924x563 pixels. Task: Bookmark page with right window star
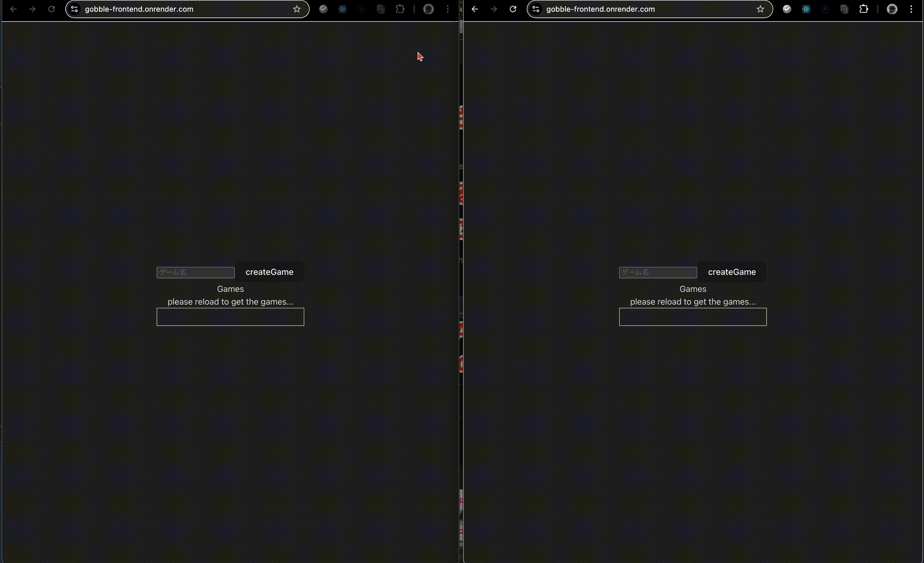coord(760,9)
